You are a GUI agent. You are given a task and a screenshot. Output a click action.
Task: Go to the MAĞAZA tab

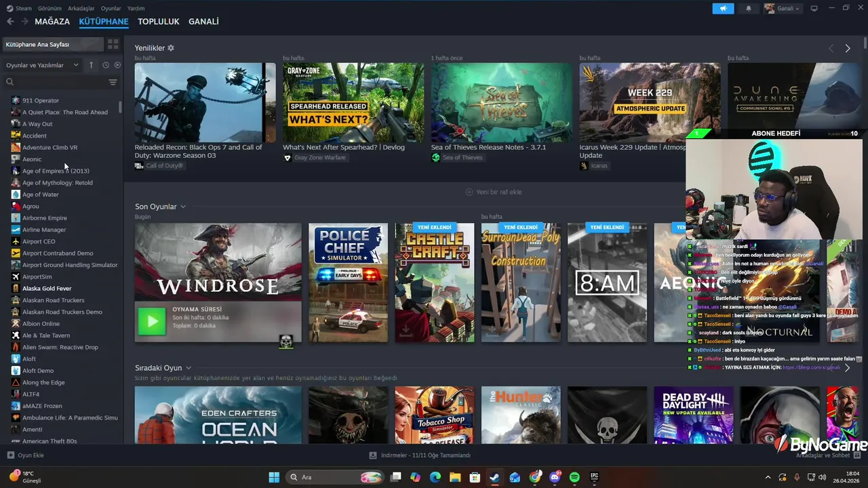click(x=52, y=22)
